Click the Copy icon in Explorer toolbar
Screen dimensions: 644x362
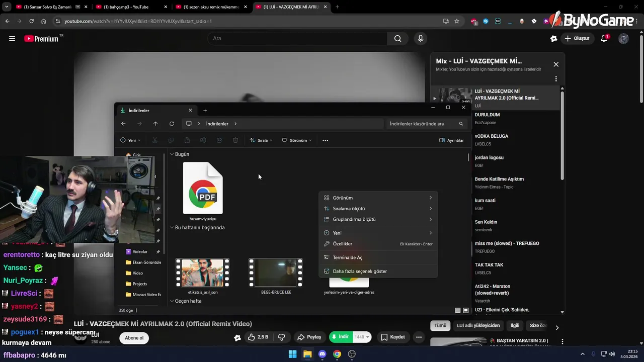171,140
